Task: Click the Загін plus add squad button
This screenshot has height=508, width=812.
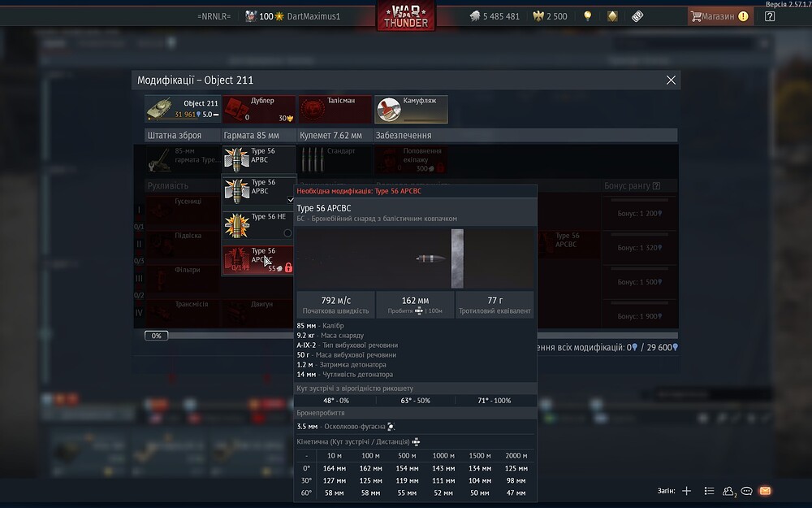Action: pos(687,490)
